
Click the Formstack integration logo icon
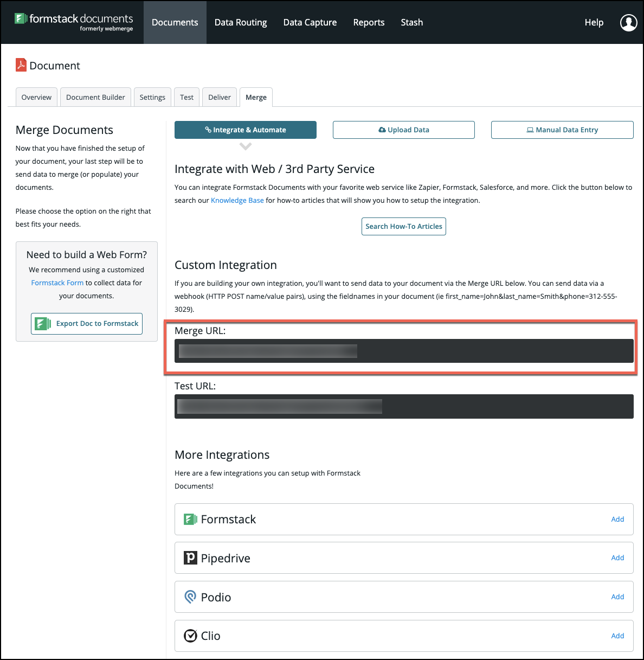[x=190, y=519]
